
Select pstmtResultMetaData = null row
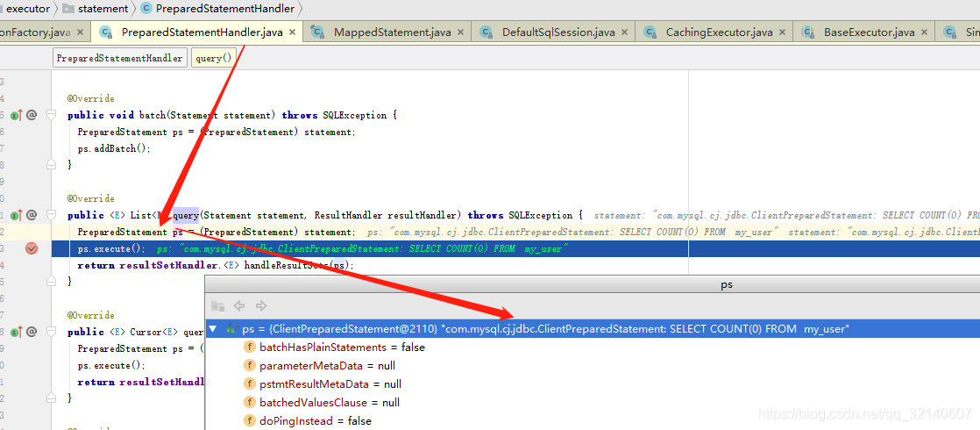click(593, 384)
